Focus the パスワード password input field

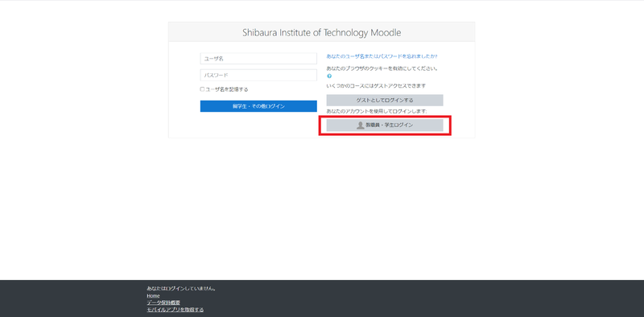(x=258, y=75)
